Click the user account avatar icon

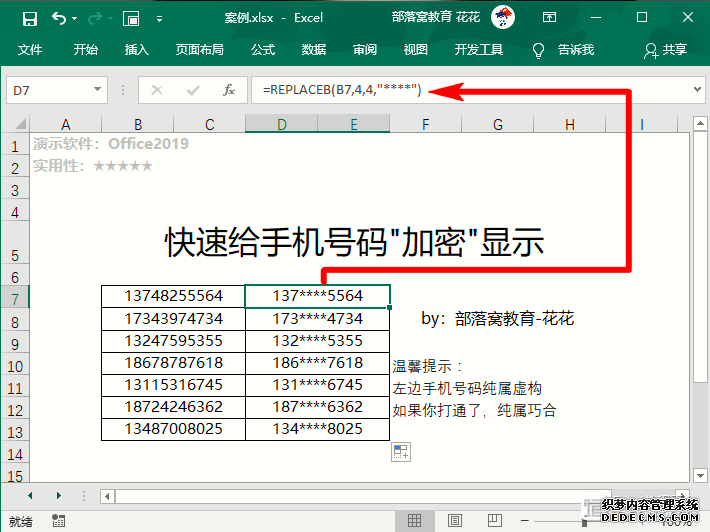click(x=503, y=18)
